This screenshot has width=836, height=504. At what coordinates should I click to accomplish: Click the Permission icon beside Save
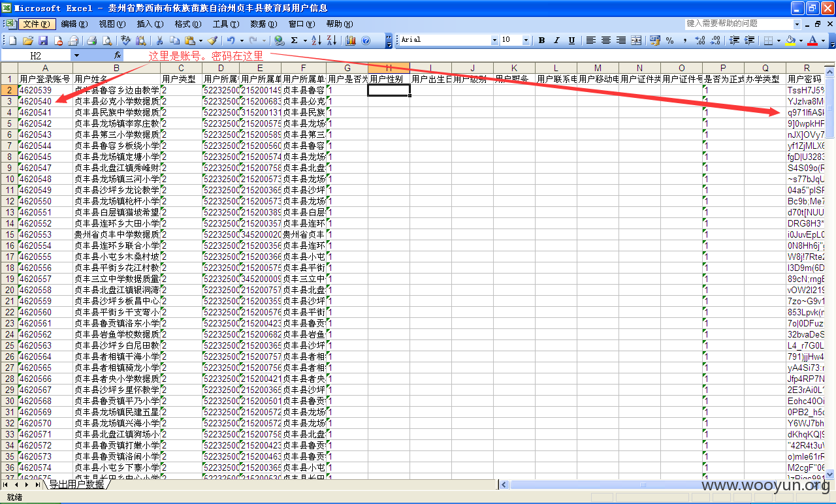pos(58,40)
